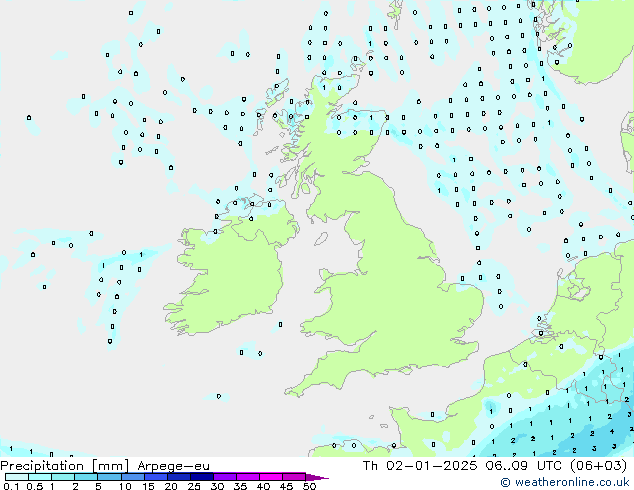Click the '40' legend scale label
The image size is (634, 490).
pyautogui.click(x=263, y=486)
